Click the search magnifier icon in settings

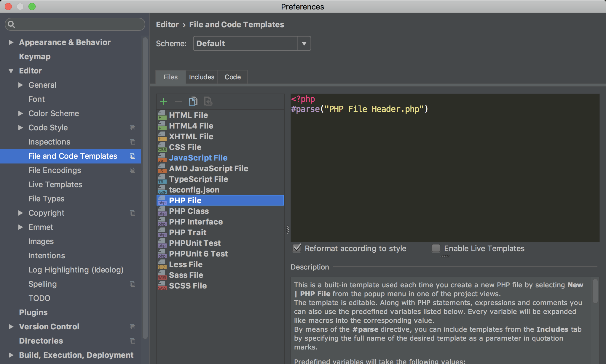coord(11,24)
